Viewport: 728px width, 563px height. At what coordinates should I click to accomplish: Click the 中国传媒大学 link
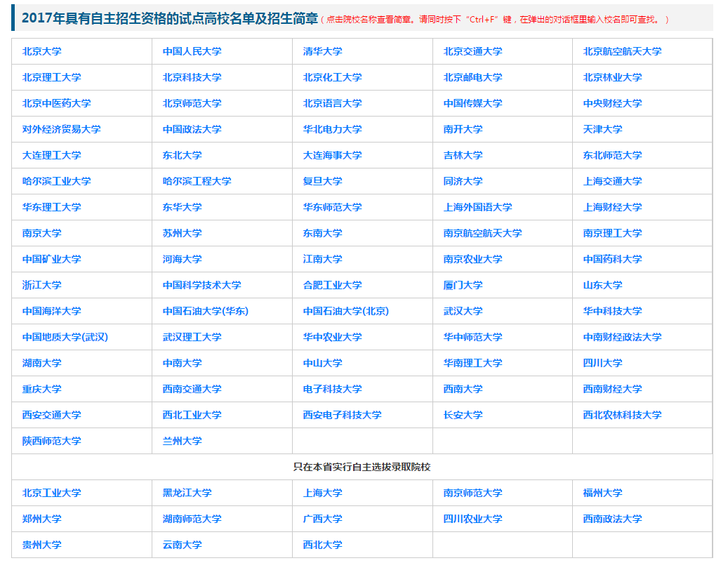[472, 103]
